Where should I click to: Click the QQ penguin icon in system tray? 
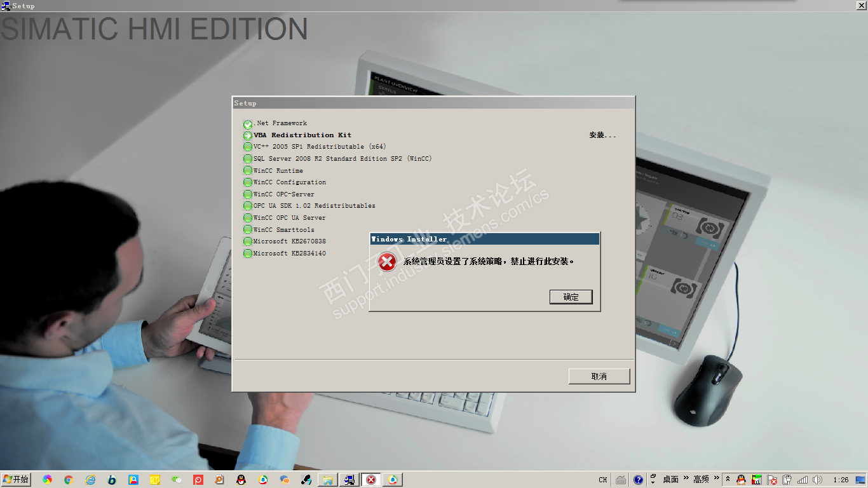click(741, 480)
